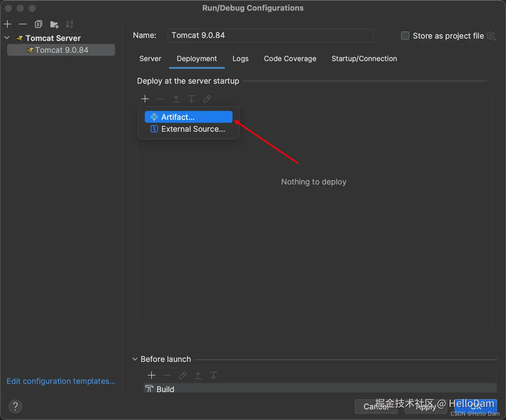The image size is (506, 420).
Task: Switch to the Server tab
Action: (x=150, y=59)
